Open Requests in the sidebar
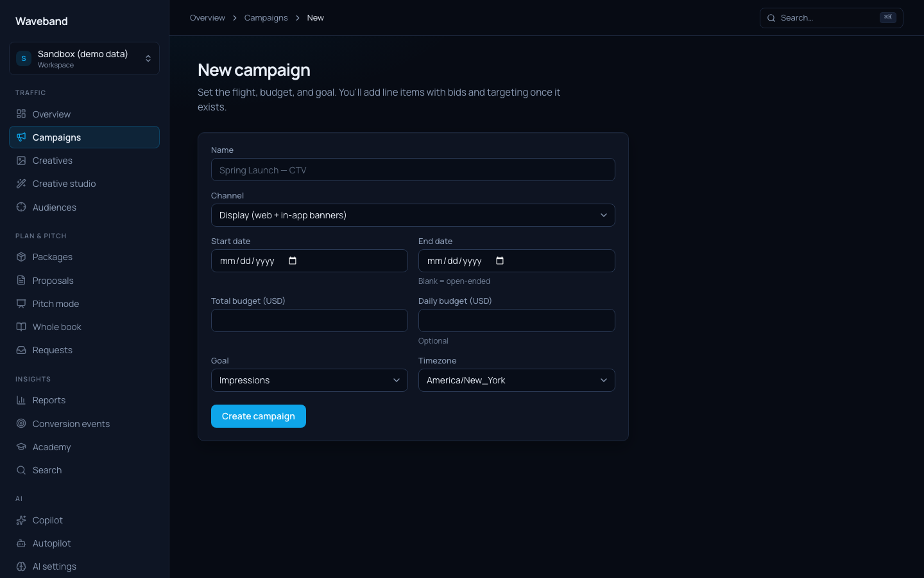Image resolution: width=924 pixels, height=578 pixels. (84, 350)
